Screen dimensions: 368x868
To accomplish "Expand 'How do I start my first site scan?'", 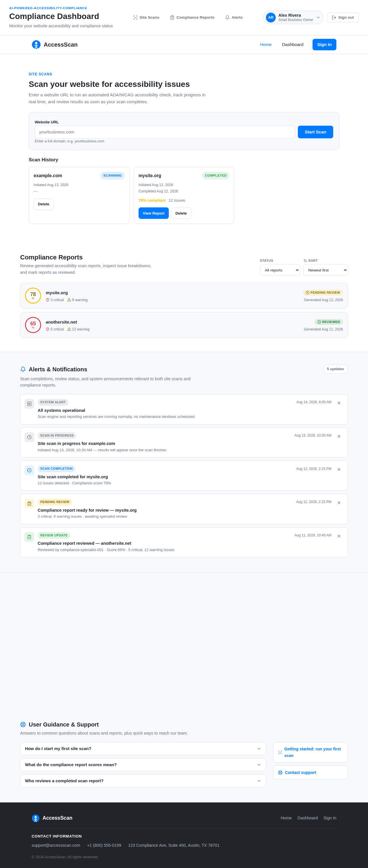I will point(143,749).
